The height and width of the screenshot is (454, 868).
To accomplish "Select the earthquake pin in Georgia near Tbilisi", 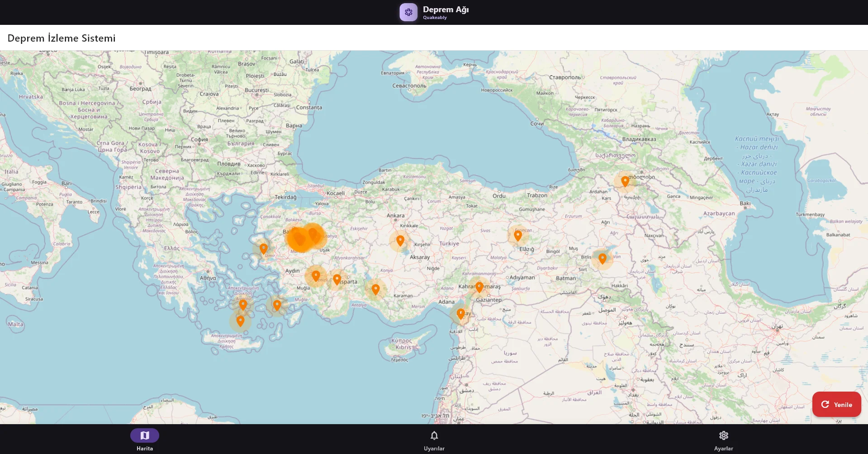I will [625, 181].
